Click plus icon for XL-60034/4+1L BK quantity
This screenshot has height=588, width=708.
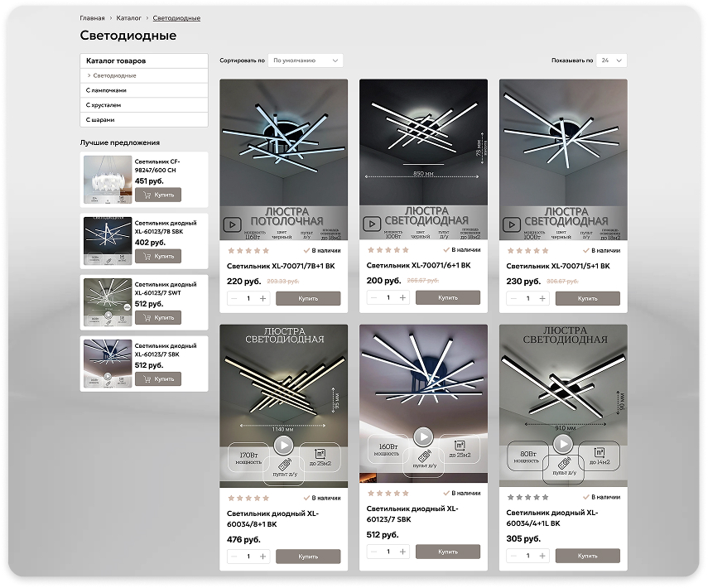pyautogui.click(x=542, y=557)
